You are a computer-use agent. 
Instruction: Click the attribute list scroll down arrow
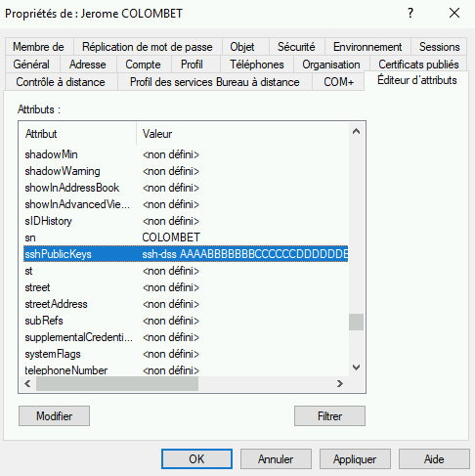point(356,368)
